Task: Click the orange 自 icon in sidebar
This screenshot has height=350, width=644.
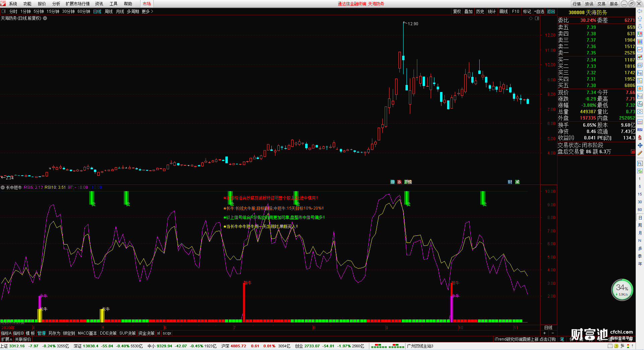Action: 640,88
